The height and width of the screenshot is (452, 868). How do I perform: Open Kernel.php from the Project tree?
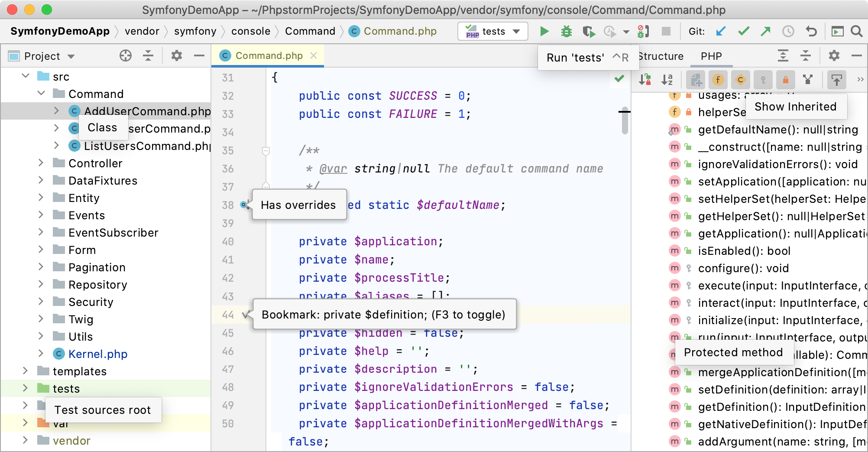(97, 354)
